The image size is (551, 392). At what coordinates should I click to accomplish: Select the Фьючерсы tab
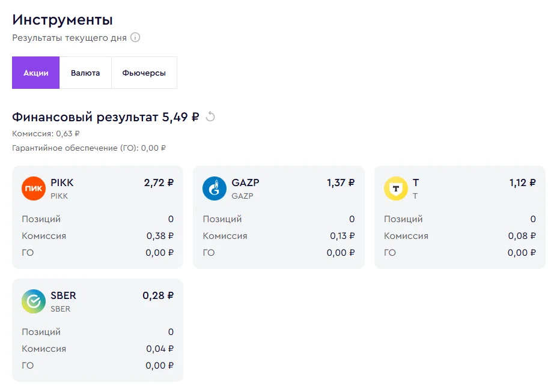click(x=144, y=73)
